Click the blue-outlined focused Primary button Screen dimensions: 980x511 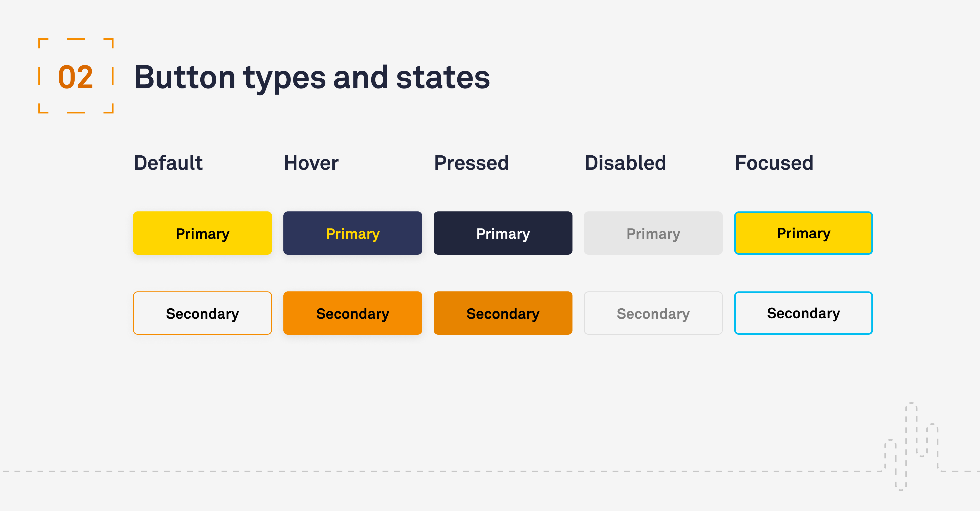click(803, 233)
